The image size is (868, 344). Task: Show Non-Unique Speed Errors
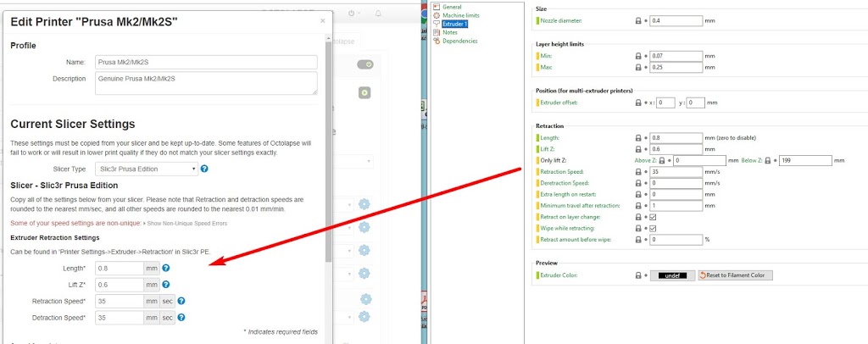[x=185, y=224]
